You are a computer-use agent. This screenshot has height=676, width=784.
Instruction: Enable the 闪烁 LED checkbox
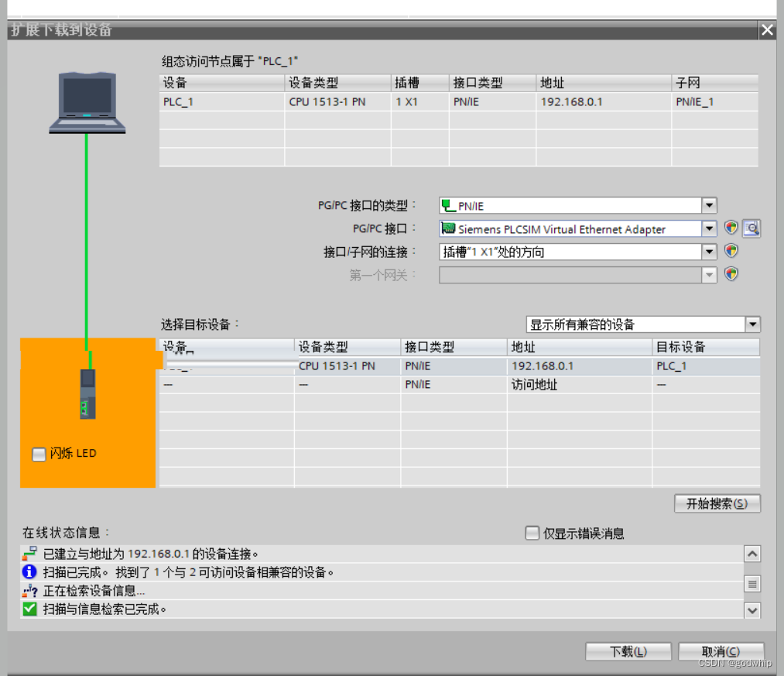click(38, 455)
